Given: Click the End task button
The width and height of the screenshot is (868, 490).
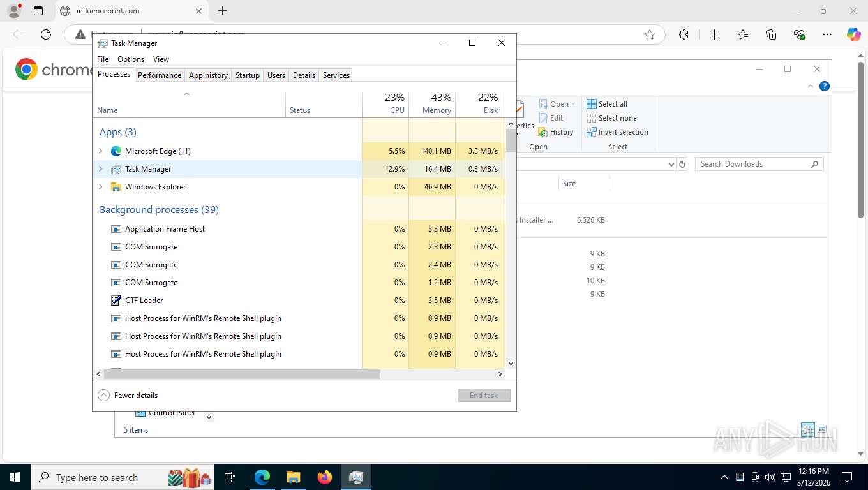Looking at the screenshot, I should tap(484, 396).
